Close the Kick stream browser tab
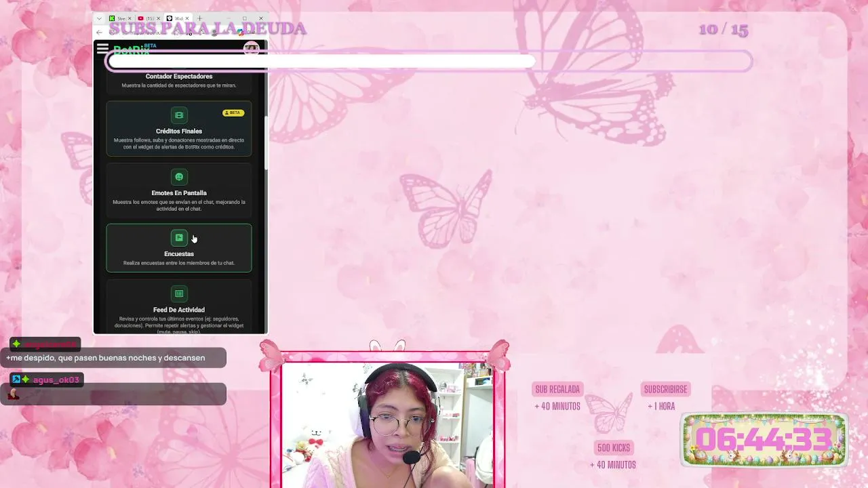 point(130,18)
